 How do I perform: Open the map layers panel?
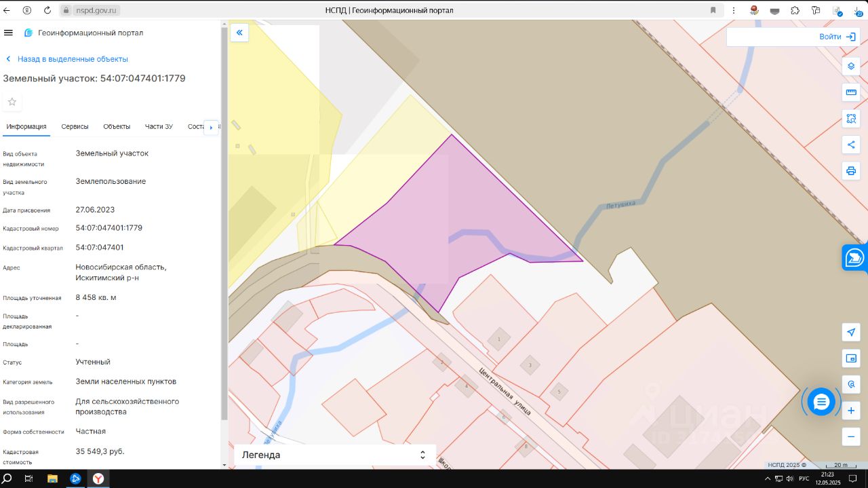(x=851, y=66)
